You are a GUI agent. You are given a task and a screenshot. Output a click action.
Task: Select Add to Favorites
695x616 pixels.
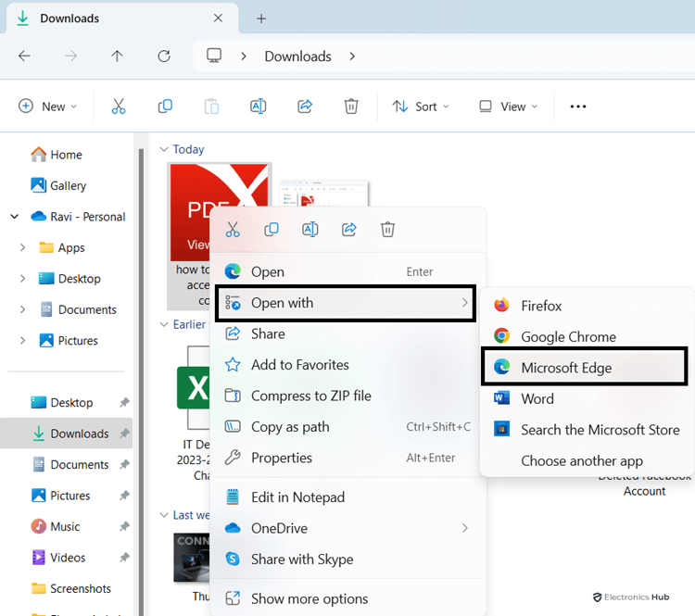coord(347,365)
